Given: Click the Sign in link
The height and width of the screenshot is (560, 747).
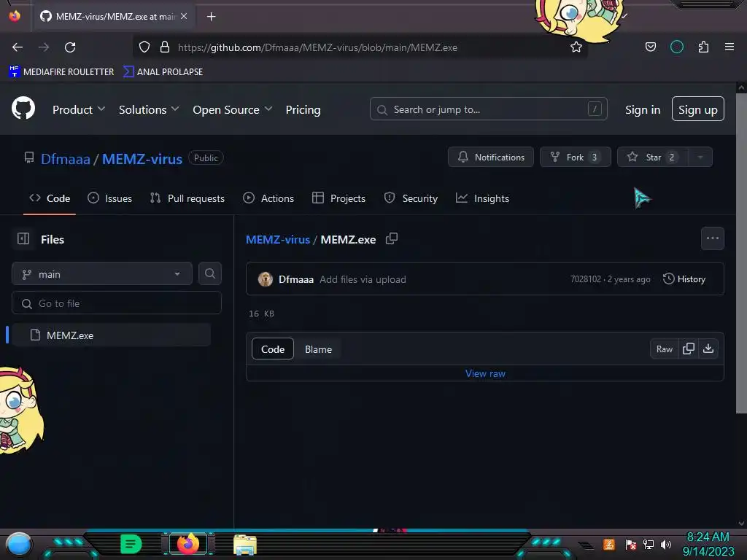Looking at the screenshot, I should point(642,109).
